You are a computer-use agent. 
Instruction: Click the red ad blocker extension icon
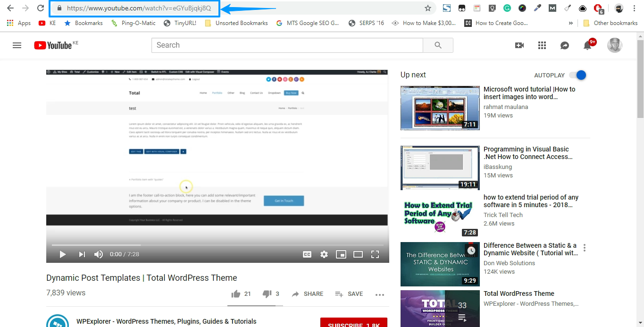tap(598, 8)
